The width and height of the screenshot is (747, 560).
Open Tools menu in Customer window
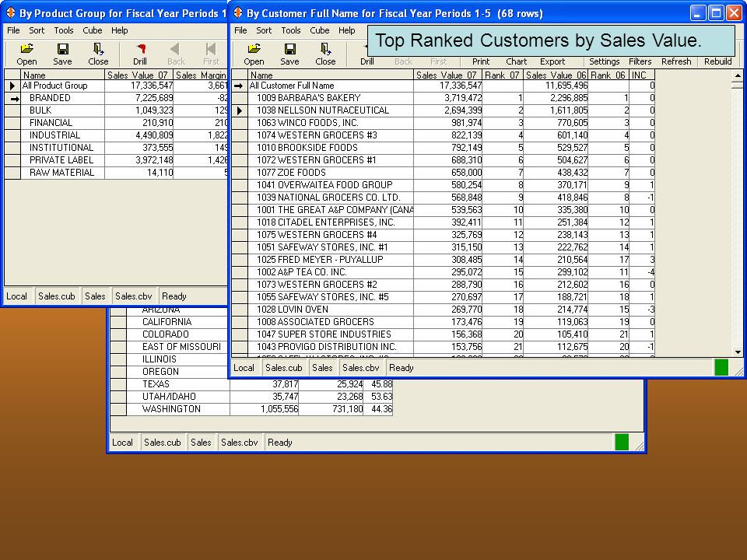coord(290,30)
